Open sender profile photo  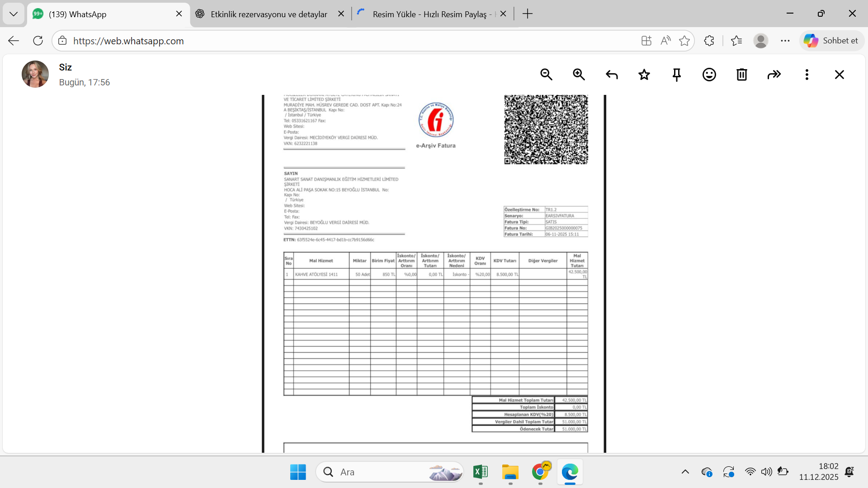pos(35,74)
